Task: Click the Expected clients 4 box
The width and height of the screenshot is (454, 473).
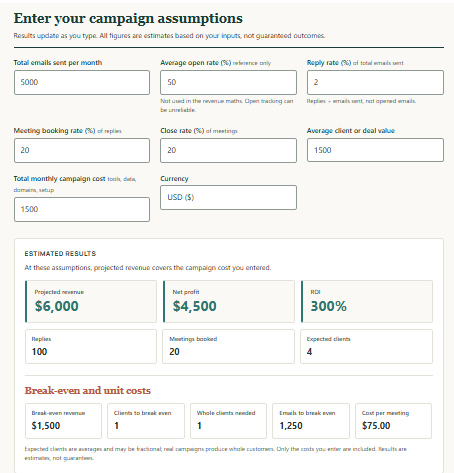Action: pyautogui.click(x=366, y=346)
